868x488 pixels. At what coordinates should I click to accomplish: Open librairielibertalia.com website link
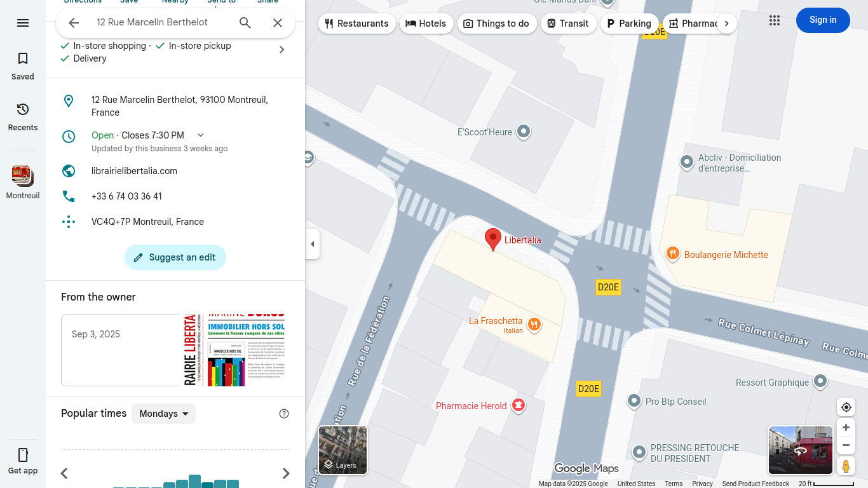coord(134,171)
